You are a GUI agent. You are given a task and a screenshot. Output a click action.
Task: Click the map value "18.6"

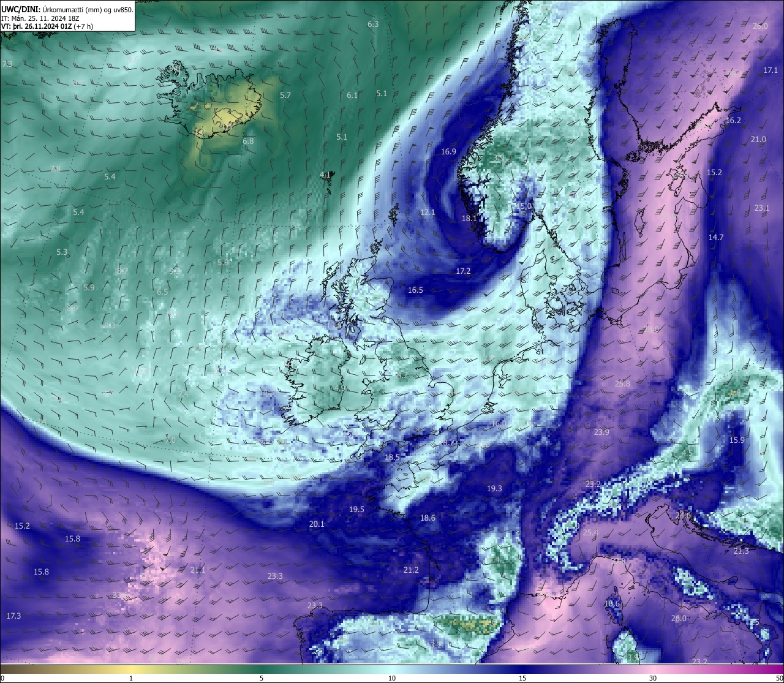point(428,518)
